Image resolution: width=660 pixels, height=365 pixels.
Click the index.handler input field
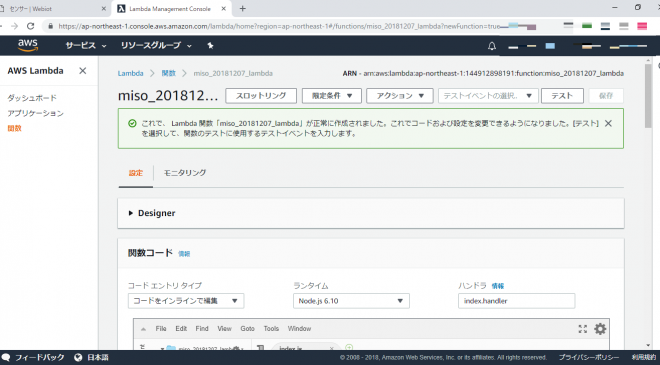(516, 301)
